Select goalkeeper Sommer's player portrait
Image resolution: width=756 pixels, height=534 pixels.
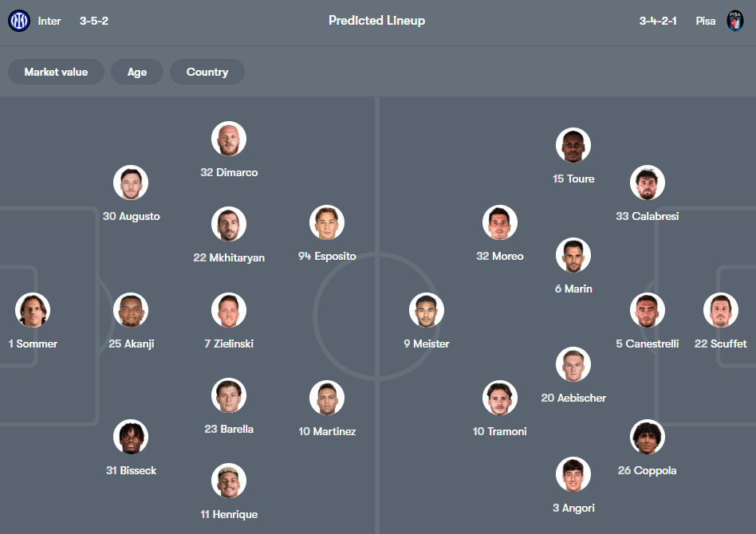[32, 310]
